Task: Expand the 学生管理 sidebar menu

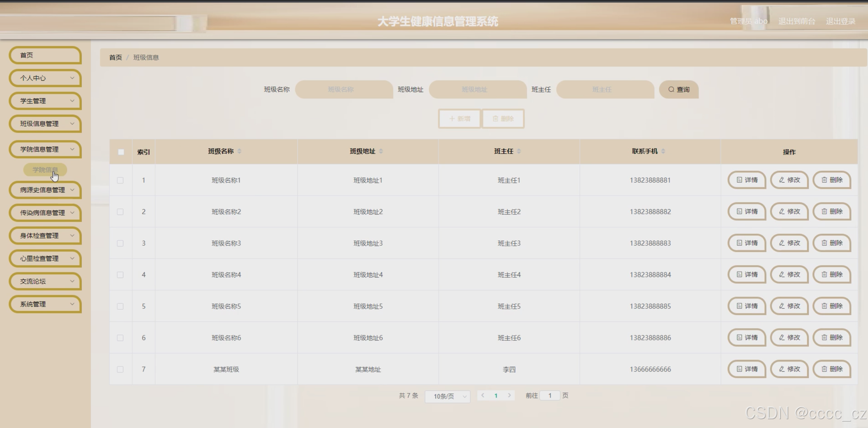Action: [45, 101]
